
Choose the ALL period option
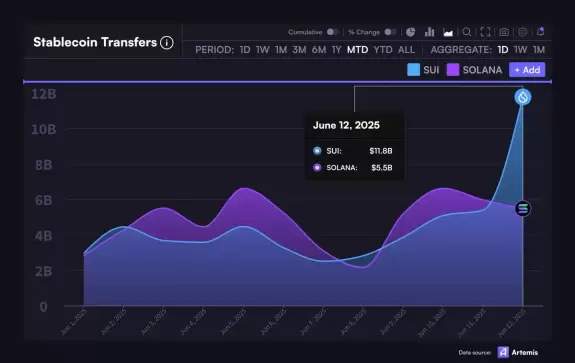pos(406,50)
